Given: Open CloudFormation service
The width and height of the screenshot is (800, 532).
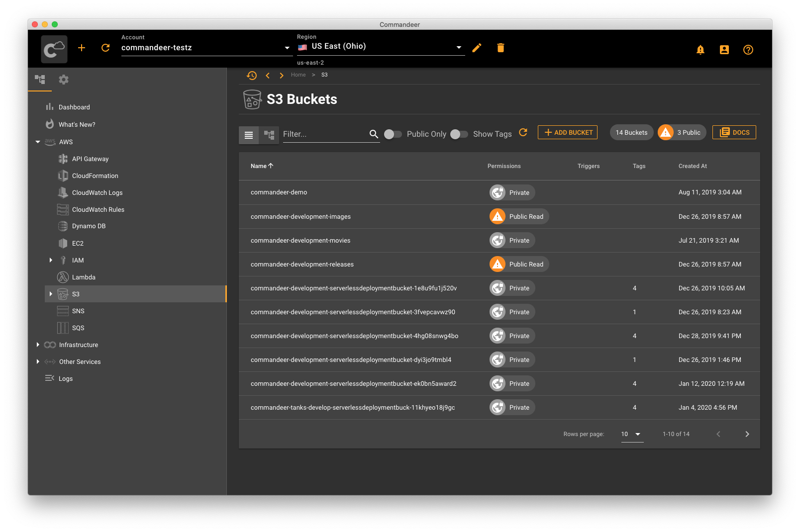Looking at the screenshot, I should [95, 176].
